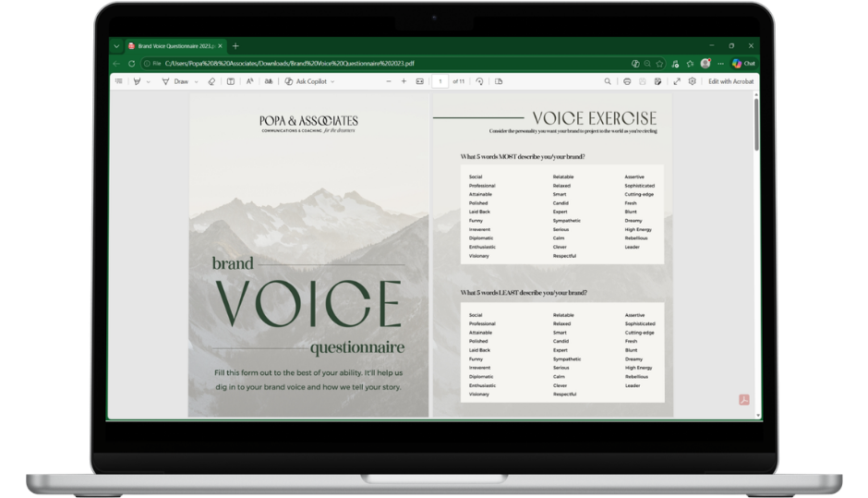Select the Highlight tool
This screenshot has width=868, height=498.
tap(137, 81)
